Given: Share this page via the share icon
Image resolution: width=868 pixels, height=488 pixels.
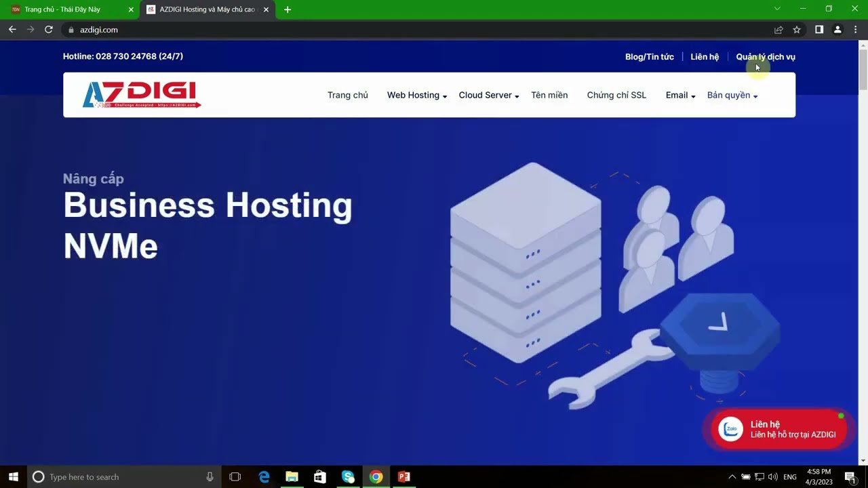Looking at the screenshot, I should 778,30.
